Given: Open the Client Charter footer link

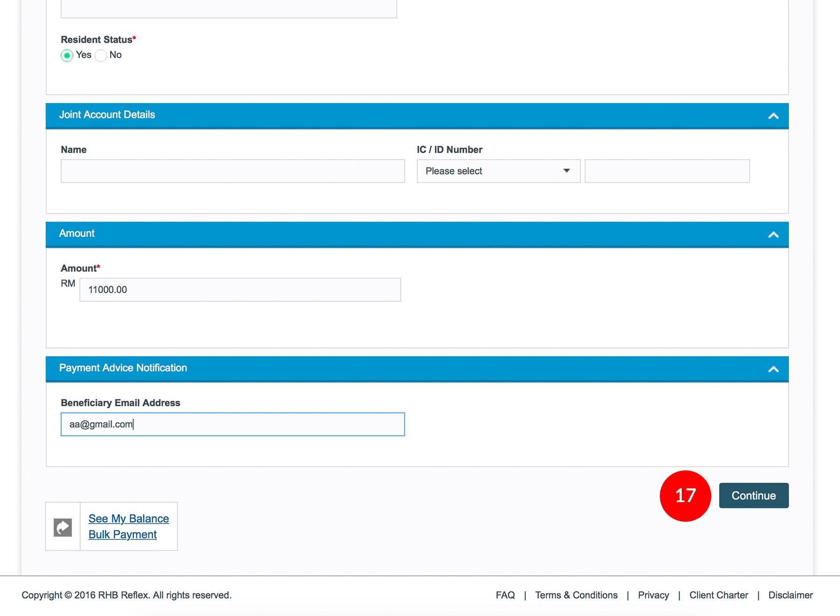Looking at the screenshot, I should tap(718, 595).
